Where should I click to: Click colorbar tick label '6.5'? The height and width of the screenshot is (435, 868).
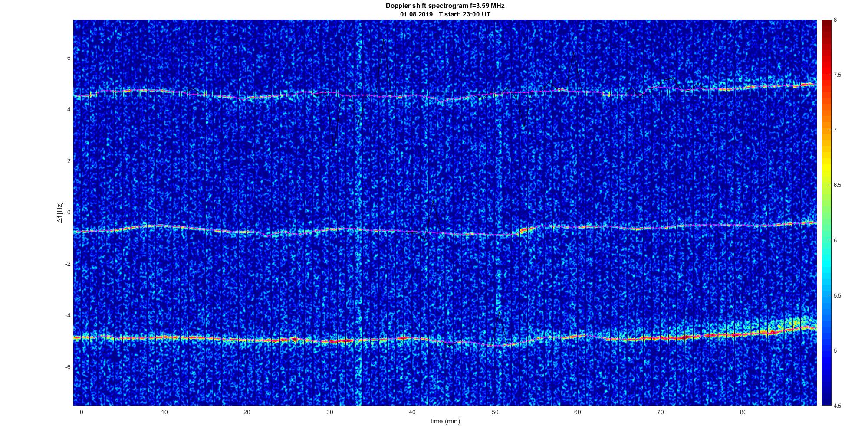click(837, 185)
